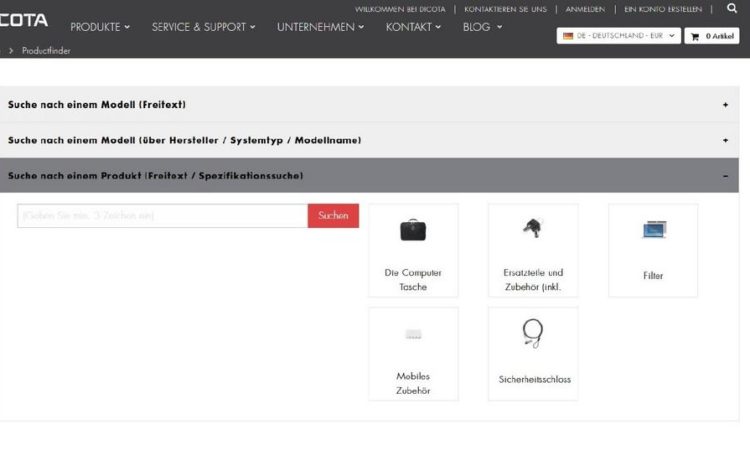Open the Sicherheitsschloss cable lock icon
The height and width of the screenshot is (450, 750).
[532, 333]
